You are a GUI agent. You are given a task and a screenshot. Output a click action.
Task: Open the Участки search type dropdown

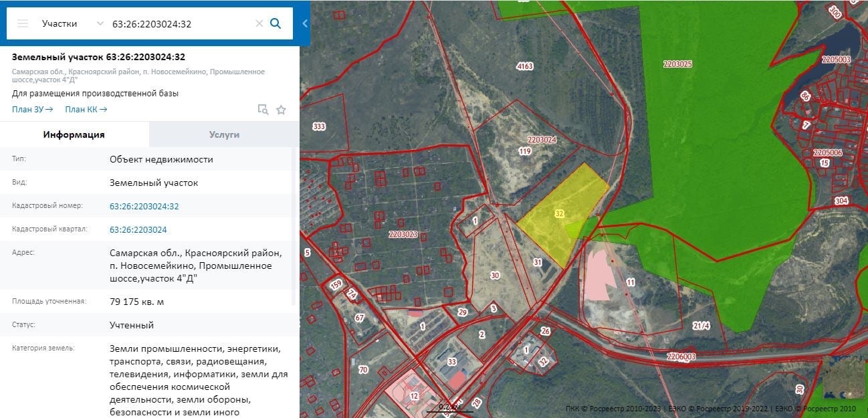click(72, 23)
